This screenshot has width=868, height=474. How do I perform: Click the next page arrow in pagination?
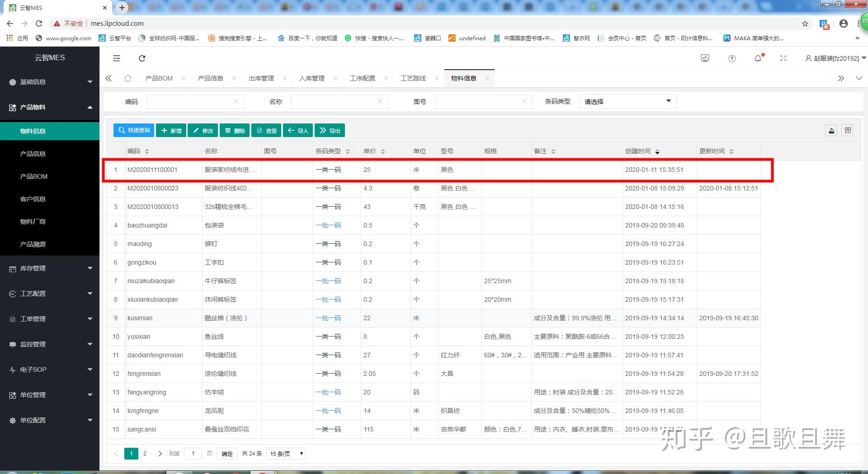click(x=160, y=454)
